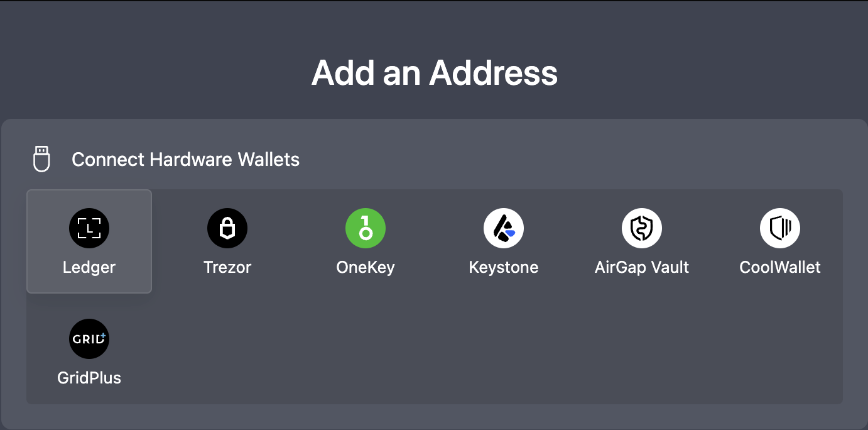Choose the Keystone label
Screen dimensions: 868x430
pyautogui.click(x=504, y=267)
